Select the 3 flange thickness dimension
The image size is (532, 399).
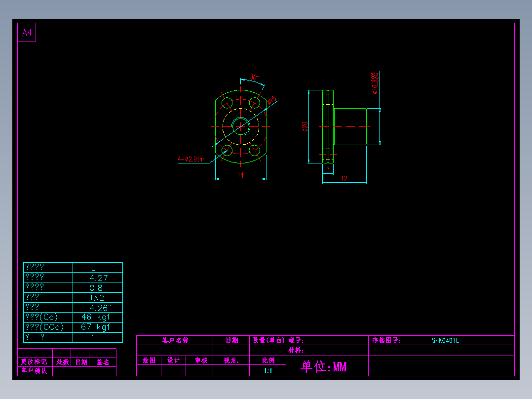pos(328,169)
